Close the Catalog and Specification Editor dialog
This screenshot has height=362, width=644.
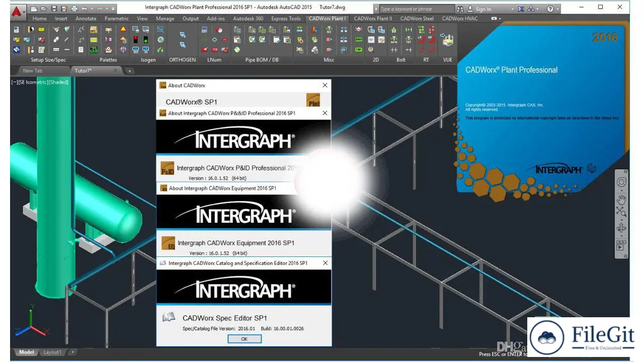[325, 263]
